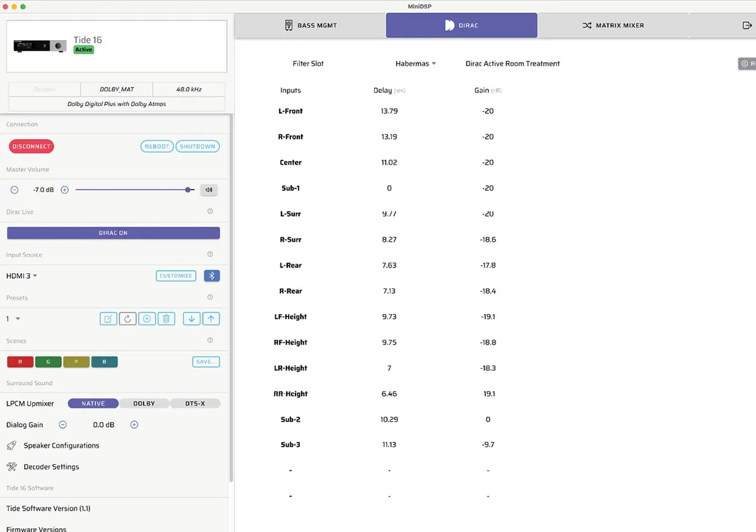Viewport: 756px width, 532px height.
Task: Click the exit icon beside Matrix Mixer
Action: click(x=748, y=26)
